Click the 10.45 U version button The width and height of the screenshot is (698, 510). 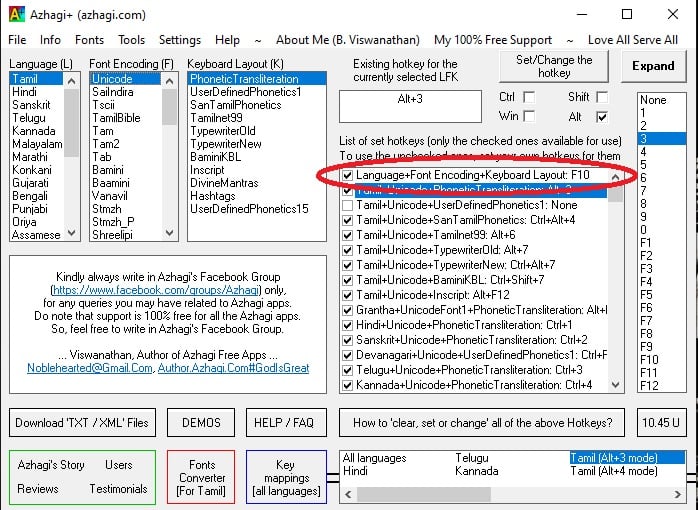661,422
